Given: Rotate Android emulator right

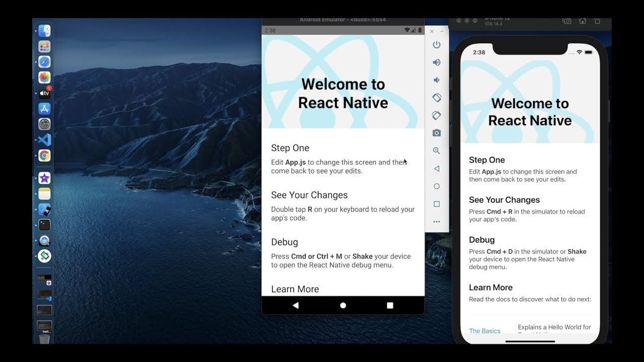Looking at the screenshot, I should coord(437,115).
